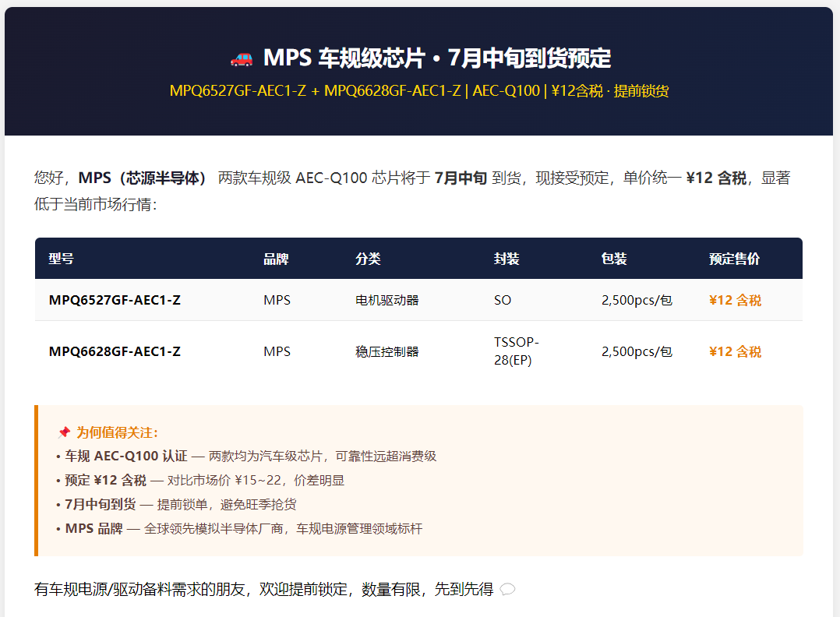
Task: Select the MPQ6527GF-AEC1-Z model cell
Action: [115, 300]
